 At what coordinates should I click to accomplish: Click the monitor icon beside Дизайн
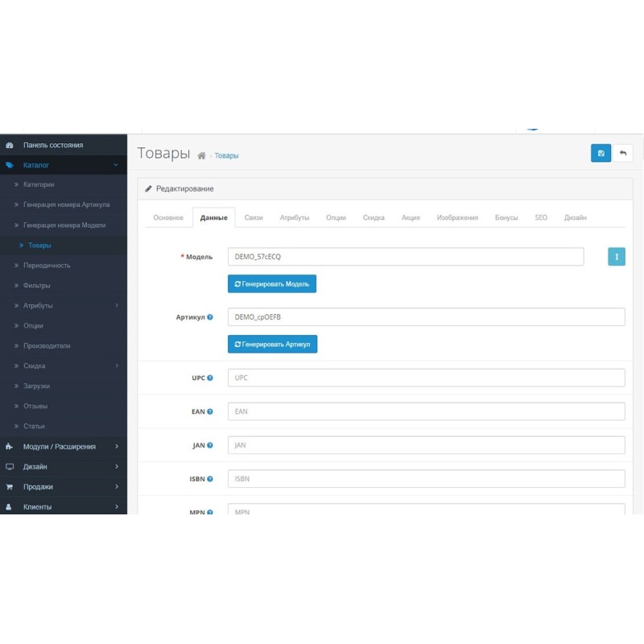click(10, 467)
